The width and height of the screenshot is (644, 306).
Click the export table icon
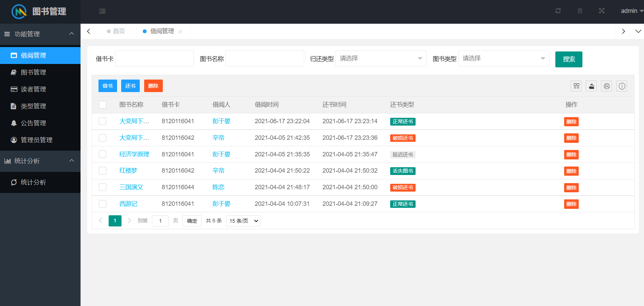click(591, 86)
